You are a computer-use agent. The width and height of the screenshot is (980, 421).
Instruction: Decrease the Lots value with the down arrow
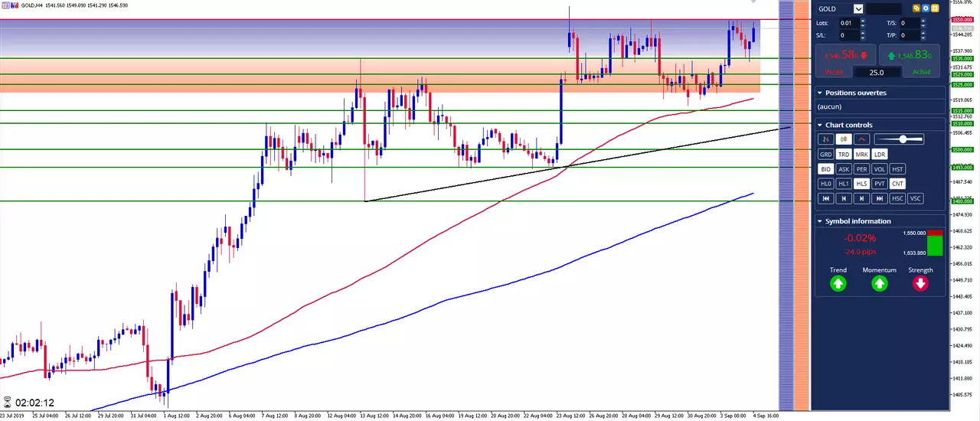click(863, 25)
